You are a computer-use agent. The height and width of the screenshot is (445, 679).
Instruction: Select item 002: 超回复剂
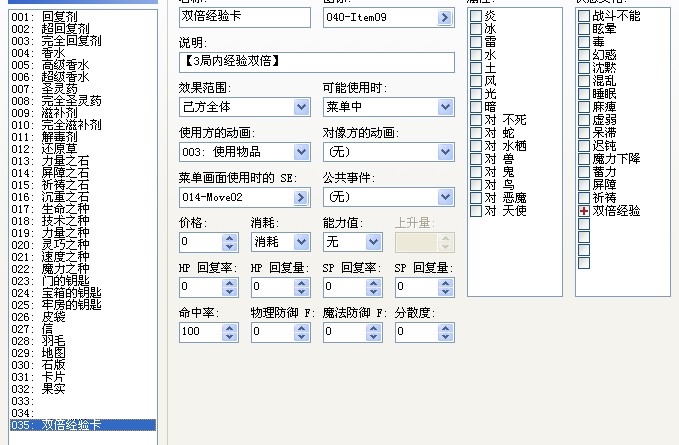point(83,29)
